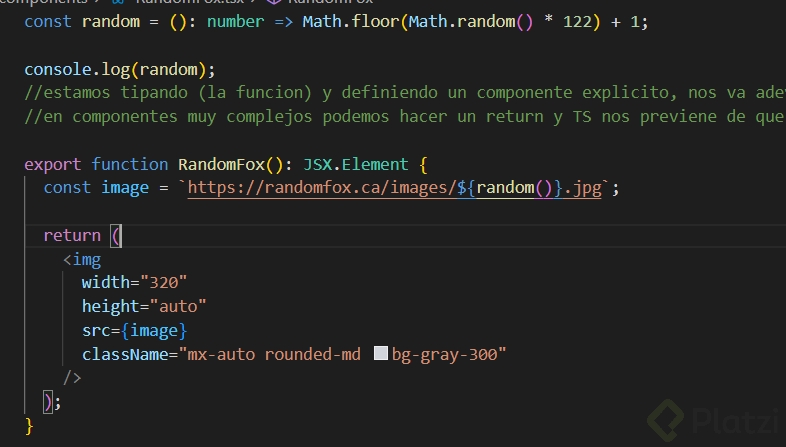The height and width of the screenshot is (447, 786).
Task: Click 'Element' after JSX.
Action: [375, 164]
